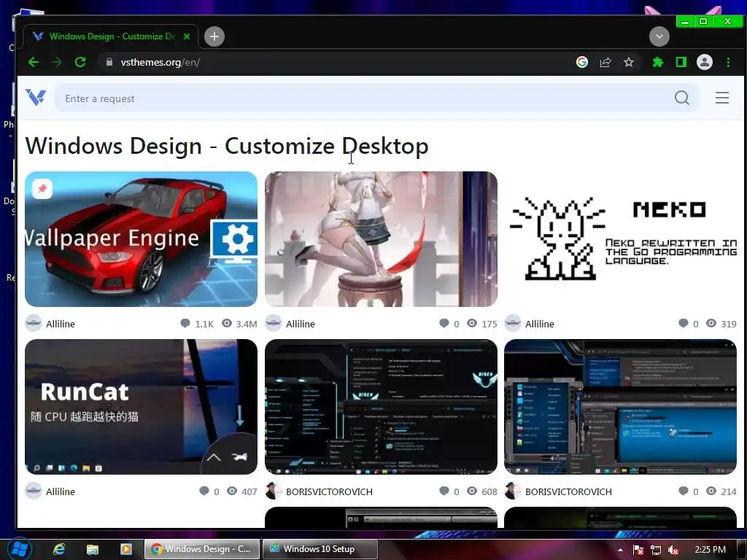This screenshot has width=747, height=560.
Task: Open File Explorer from taskbar
Action: tap(93, 549)
